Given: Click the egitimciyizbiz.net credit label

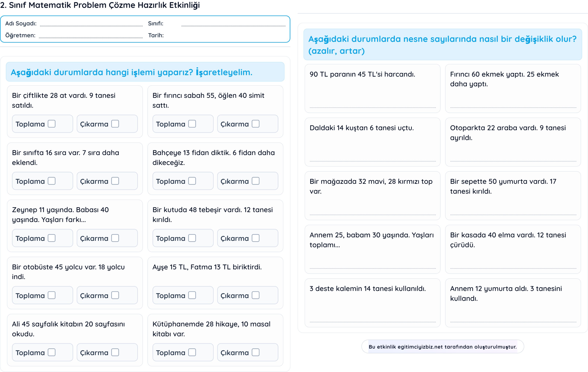Looking at the screenshot, I should tap(442, 347).
